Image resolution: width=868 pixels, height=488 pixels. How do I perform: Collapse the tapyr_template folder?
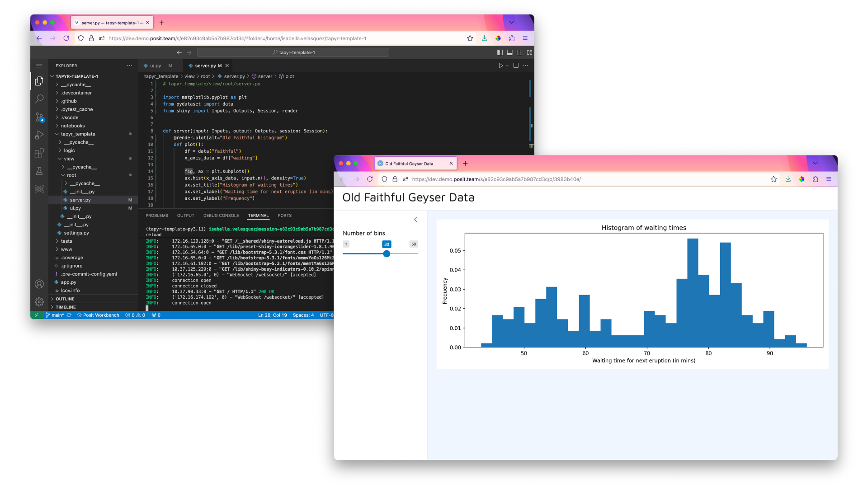point(78,134)
